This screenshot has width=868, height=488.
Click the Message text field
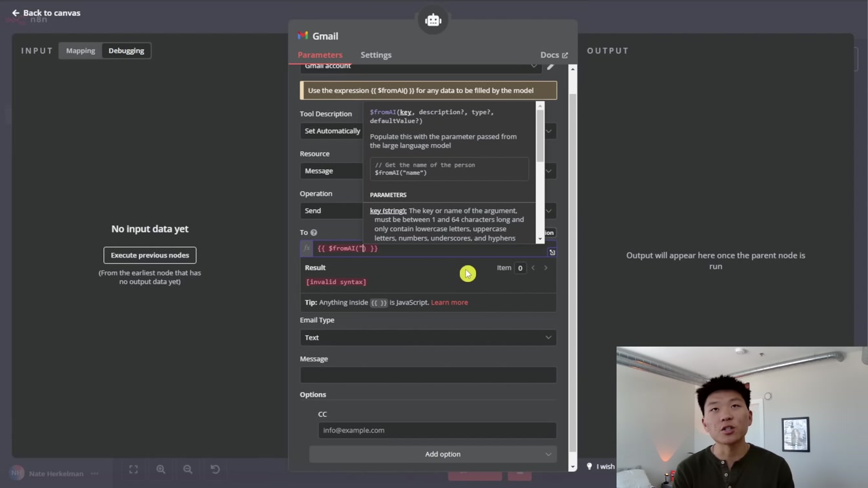428,375
